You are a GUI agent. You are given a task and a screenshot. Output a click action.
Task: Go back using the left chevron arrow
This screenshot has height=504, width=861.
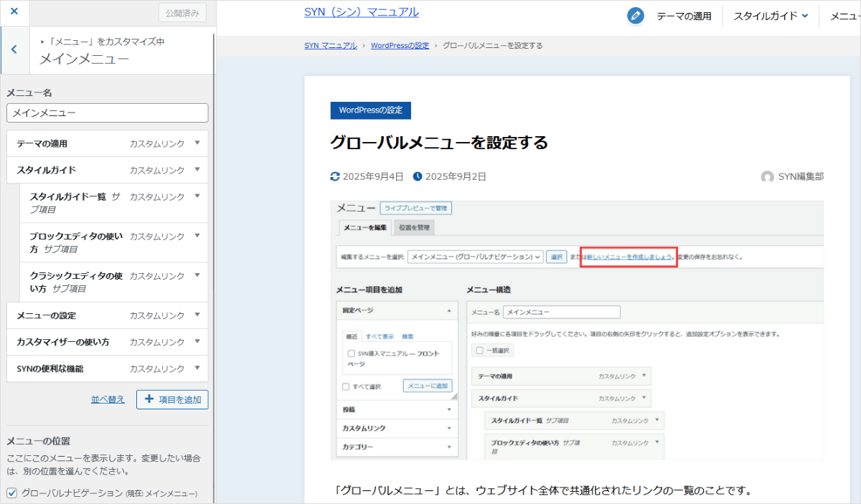(x=14, y=49)
